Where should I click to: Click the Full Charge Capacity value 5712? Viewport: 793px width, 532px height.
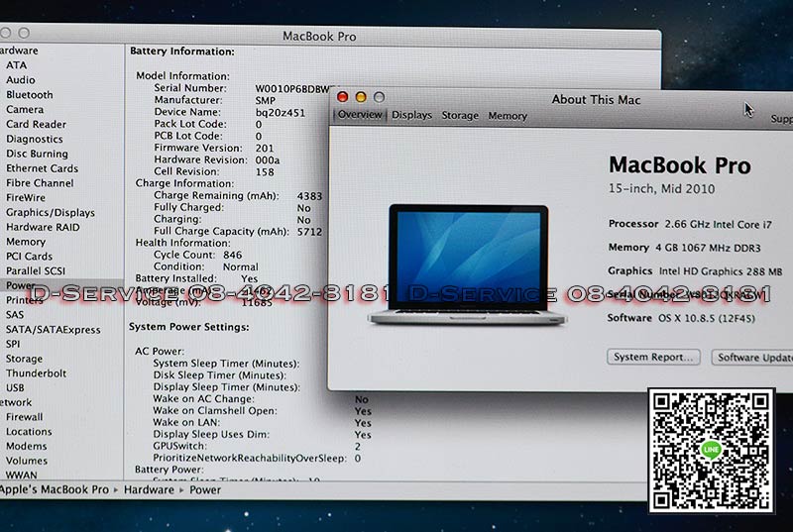click(x=309, y=232)
